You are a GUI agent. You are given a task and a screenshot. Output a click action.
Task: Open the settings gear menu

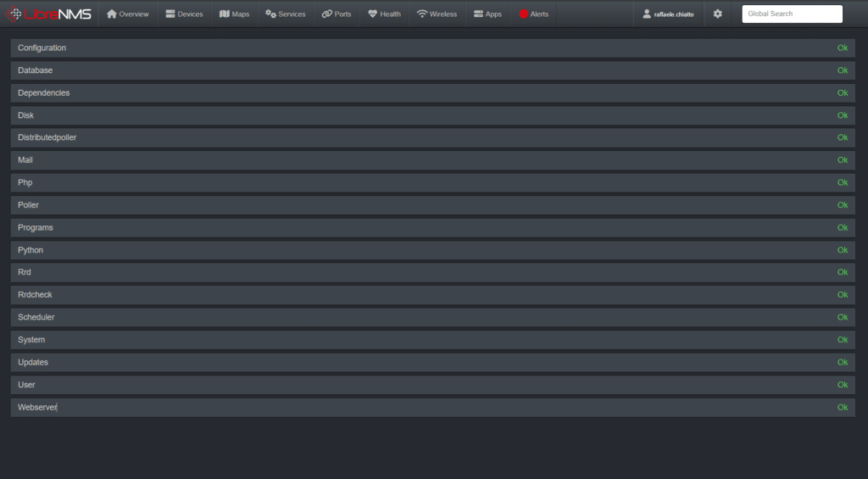coord(718,14)
